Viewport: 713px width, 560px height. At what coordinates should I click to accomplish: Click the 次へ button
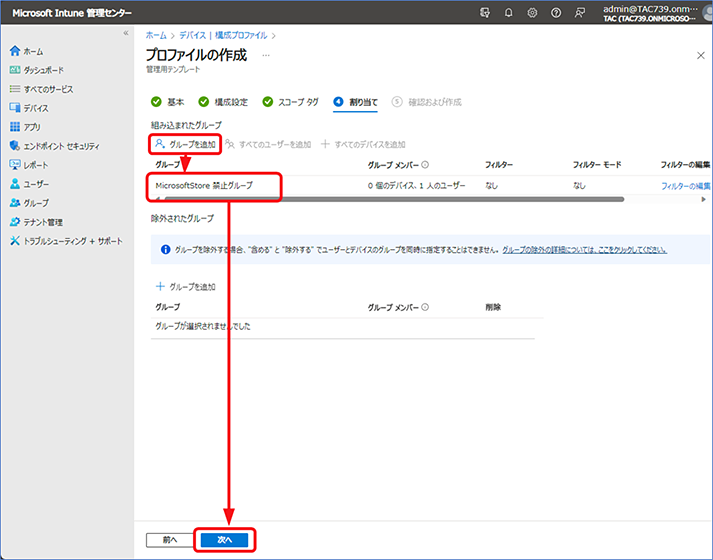(225, 540)
